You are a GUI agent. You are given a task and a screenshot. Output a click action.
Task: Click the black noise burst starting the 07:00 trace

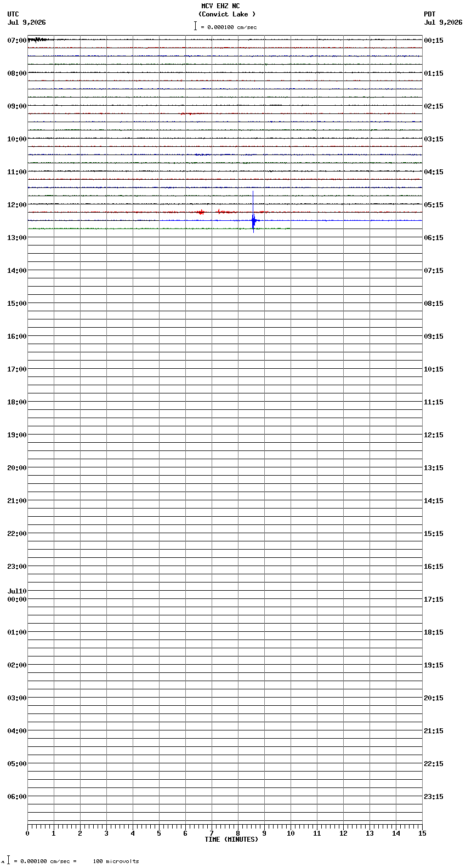click(x=38, y=39)
